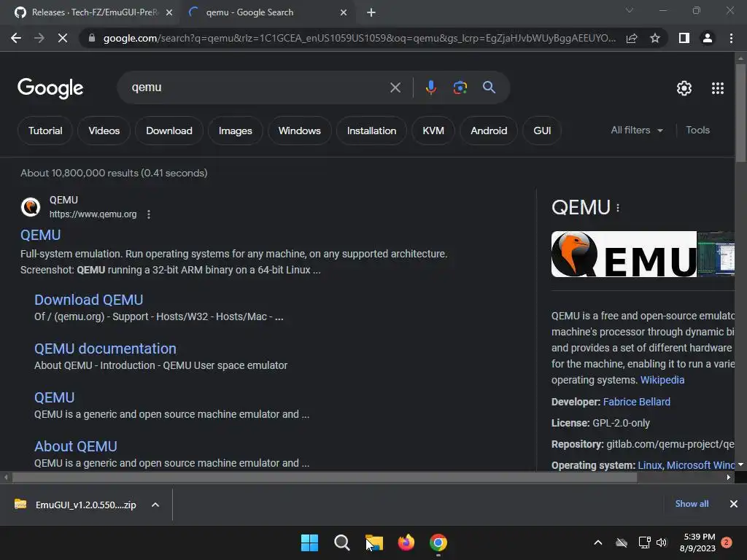Open network status in system tray
The width and height of the screenshot is (747, 560).
644,542
